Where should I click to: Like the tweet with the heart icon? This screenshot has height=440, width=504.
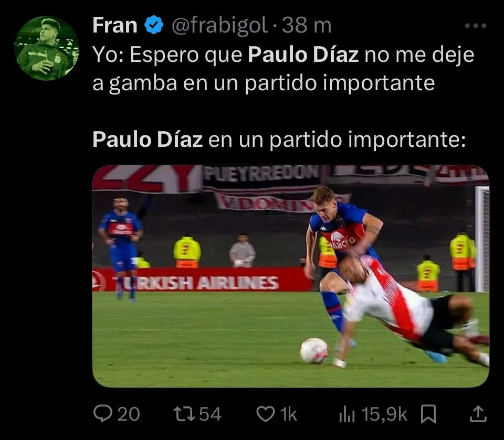[266, 414]
